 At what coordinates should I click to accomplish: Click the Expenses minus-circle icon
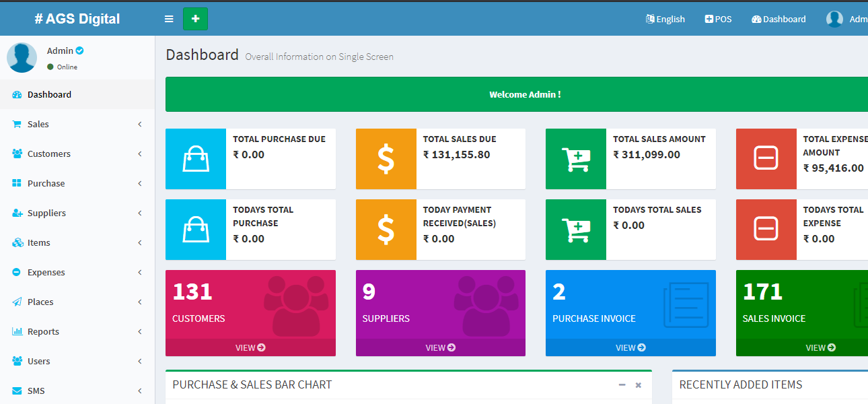[17, 273]
